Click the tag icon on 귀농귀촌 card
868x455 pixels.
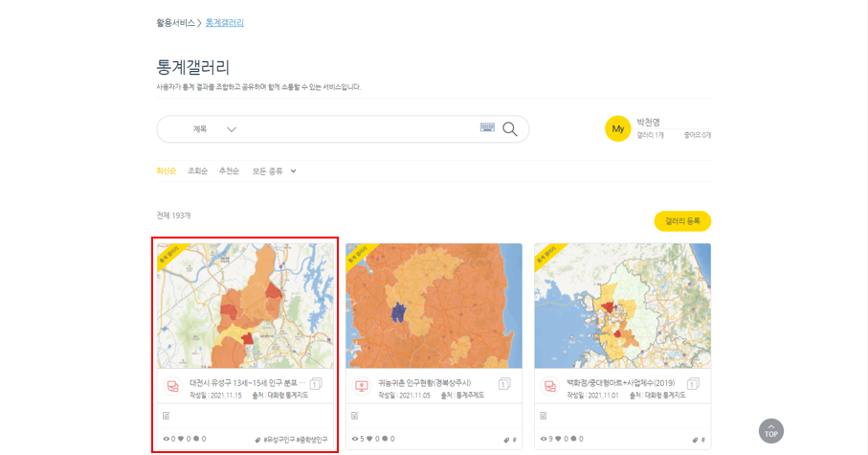(506, 440)
